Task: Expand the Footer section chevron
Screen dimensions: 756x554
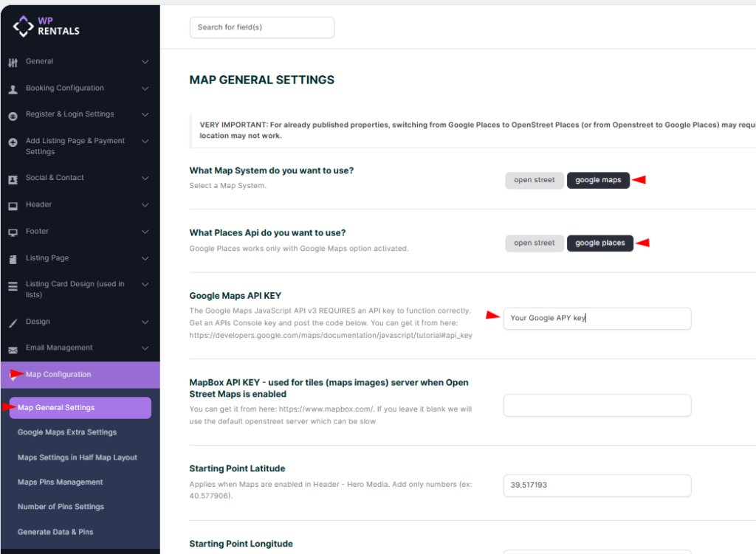Action: tap(145, 232)
